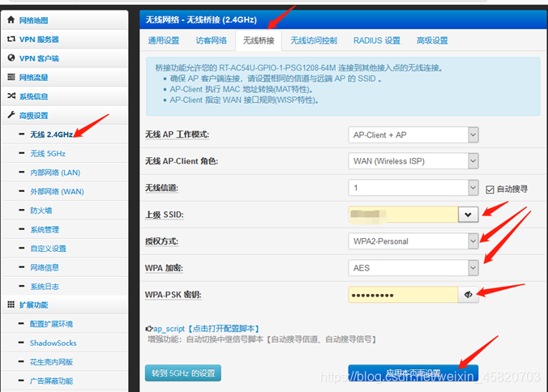Open the 防火墙 page
Screen dimensions: 548x392
coord(41,211)
